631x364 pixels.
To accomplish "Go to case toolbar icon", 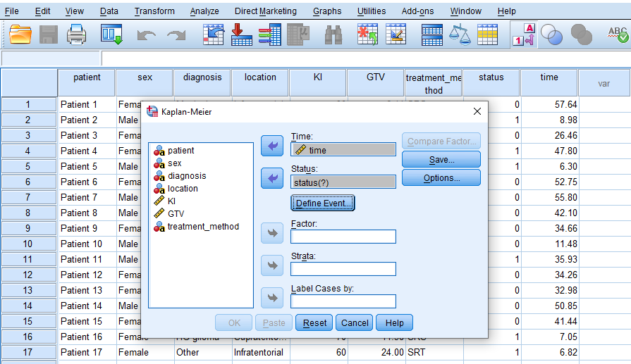I will pyautogui.click(x=214, y=34).
